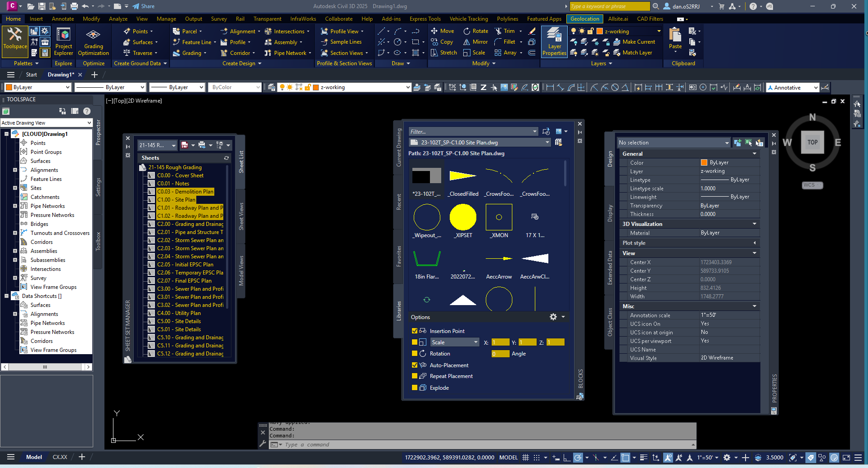Enable the Explode checkbox

415,387
